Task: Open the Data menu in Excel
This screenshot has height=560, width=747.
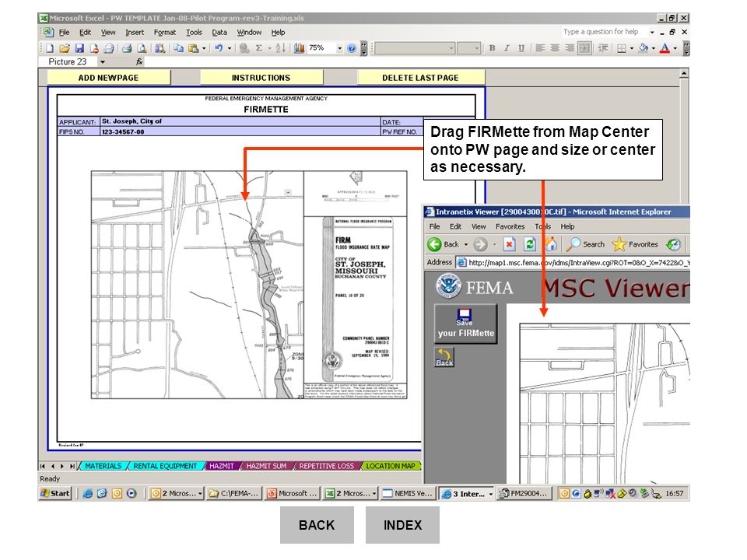Action: coord(219,33)
